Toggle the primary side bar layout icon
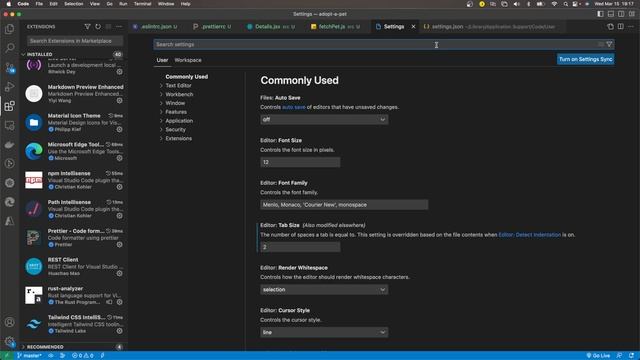The image size is (640, 360). point(600,14)
